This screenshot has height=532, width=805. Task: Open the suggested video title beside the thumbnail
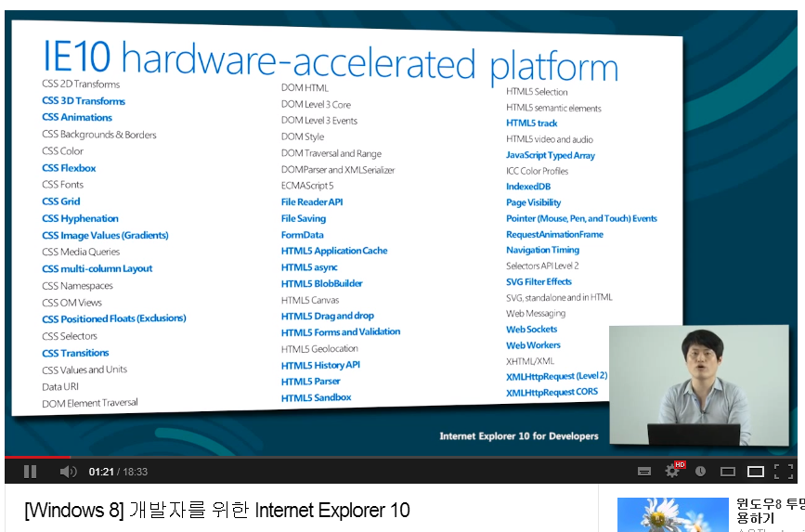click(770, 510)
